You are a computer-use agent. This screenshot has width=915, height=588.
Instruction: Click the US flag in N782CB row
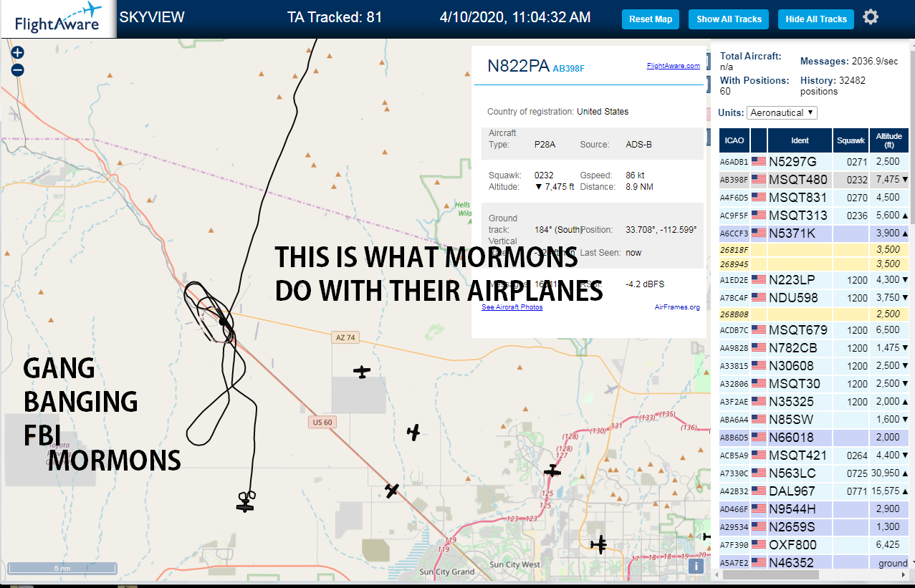pyautogui.click(x=759, y=348)
